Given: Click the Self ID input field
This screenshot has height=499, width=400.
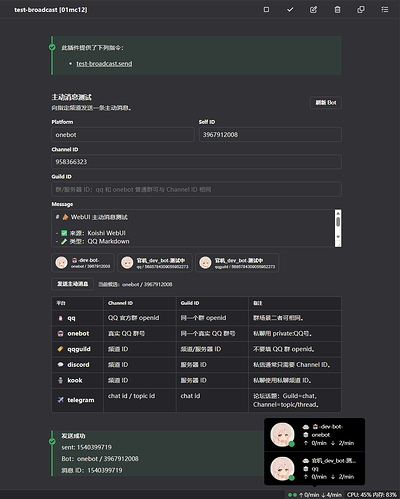Looking at the screenshot, I should tap(270, 135).
